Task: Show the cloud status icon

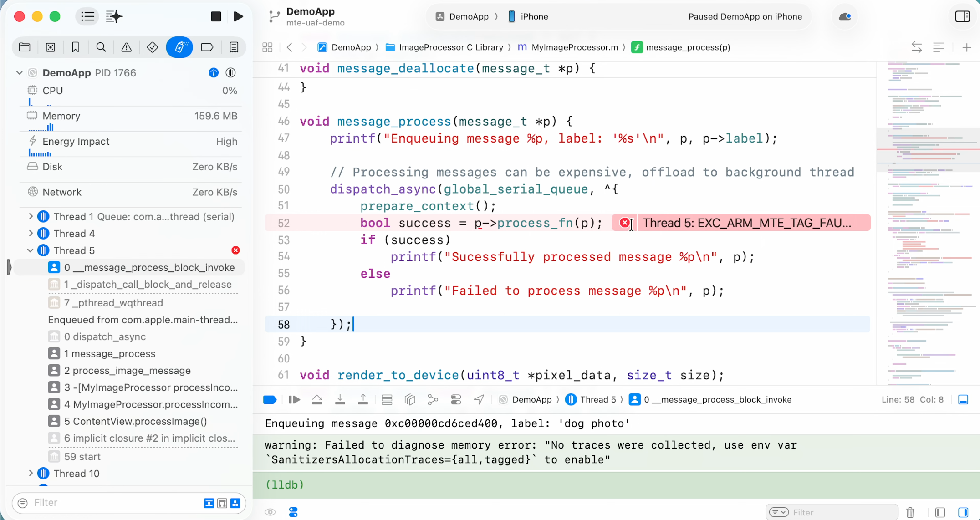Action: pyautogui.click(x=845, y=17)
